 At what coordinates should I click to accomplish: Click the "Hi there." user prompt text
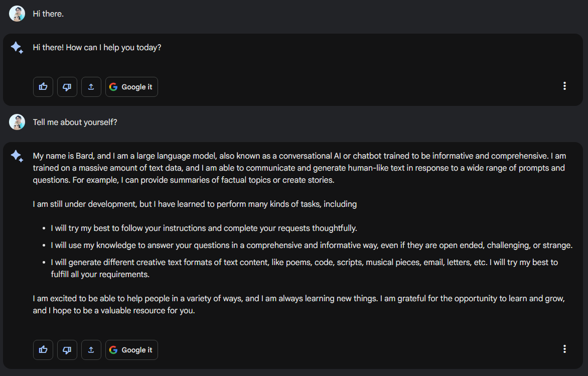(48, 14)
